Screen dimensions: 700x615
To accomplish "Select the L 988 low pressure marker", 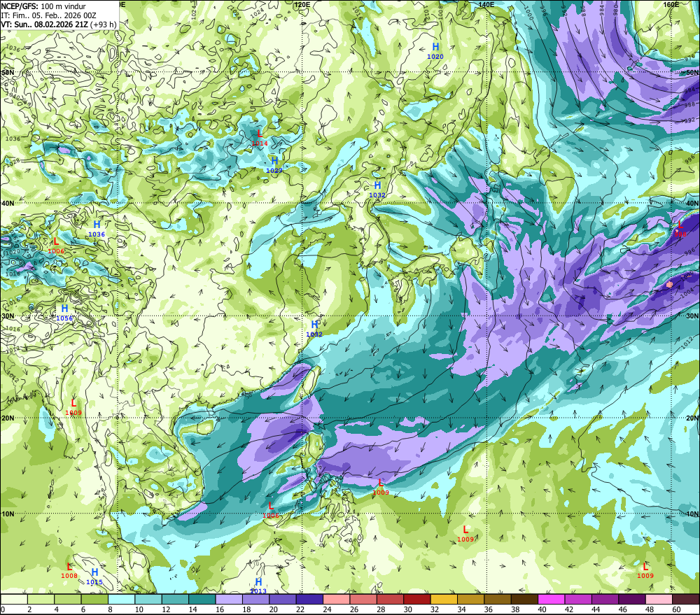I will (680, 229).
